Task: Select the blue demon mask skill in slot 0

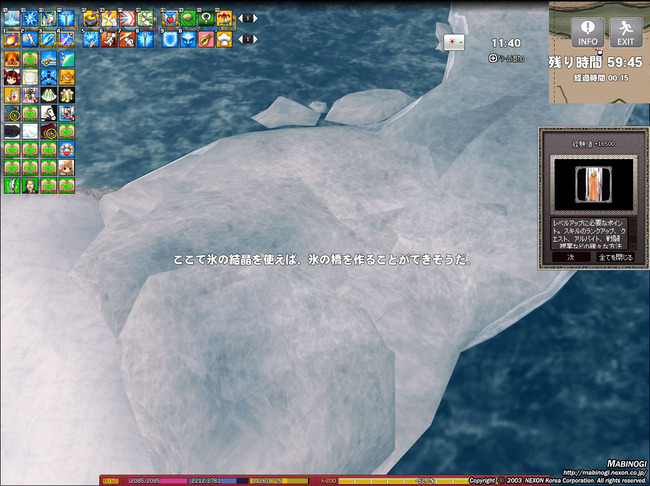Action: tap(188, 39)
